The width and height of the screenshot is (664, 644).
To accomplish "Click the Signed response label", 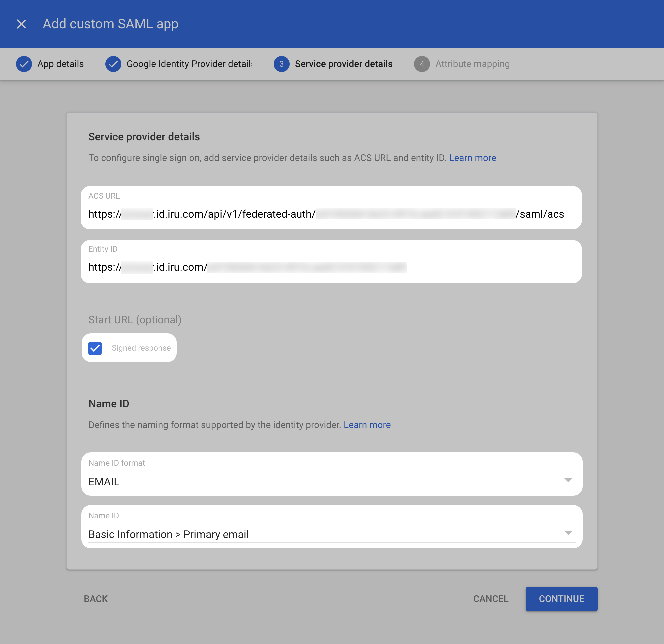I will (141, 348).
